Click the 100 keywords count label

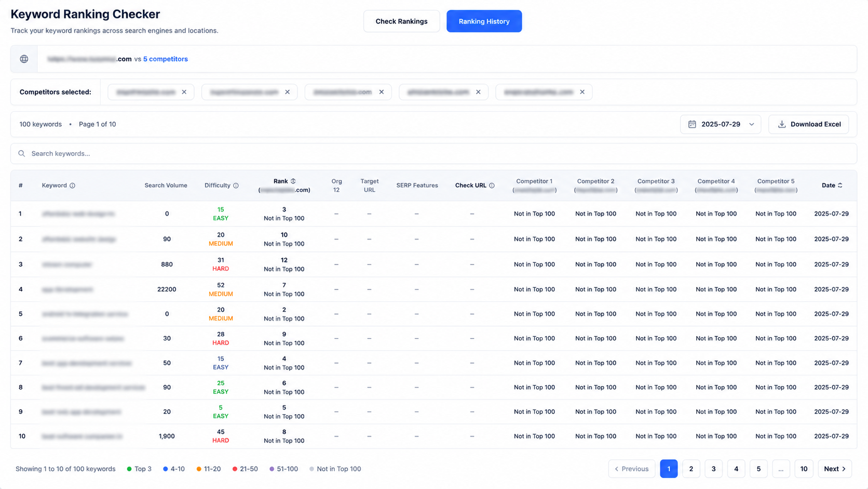[40, 124]
